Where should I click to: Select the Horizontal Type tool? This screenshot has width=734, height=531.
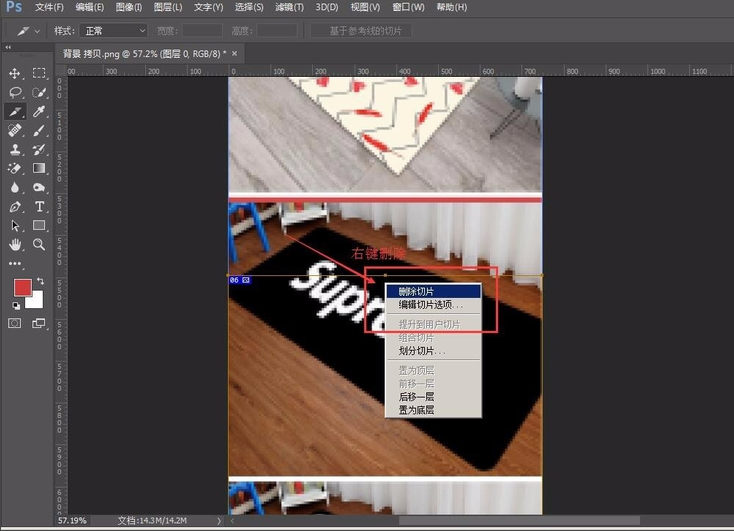coord(39,206)
